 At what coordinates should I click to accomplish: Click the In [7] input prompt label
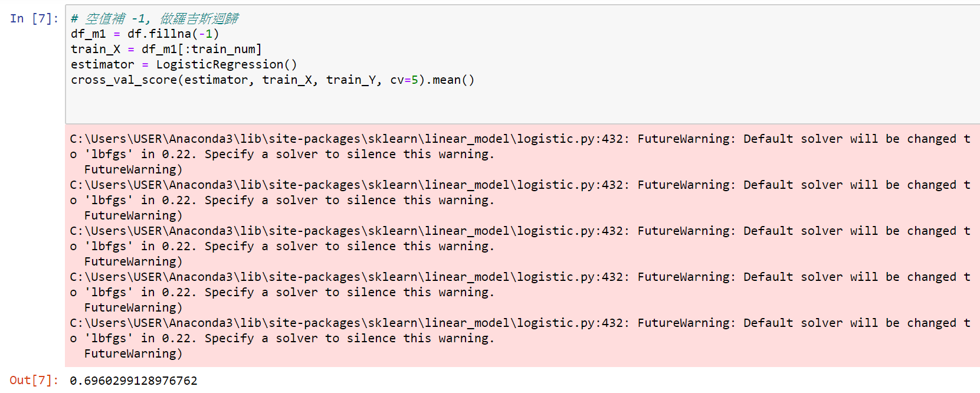click(34, 19)
